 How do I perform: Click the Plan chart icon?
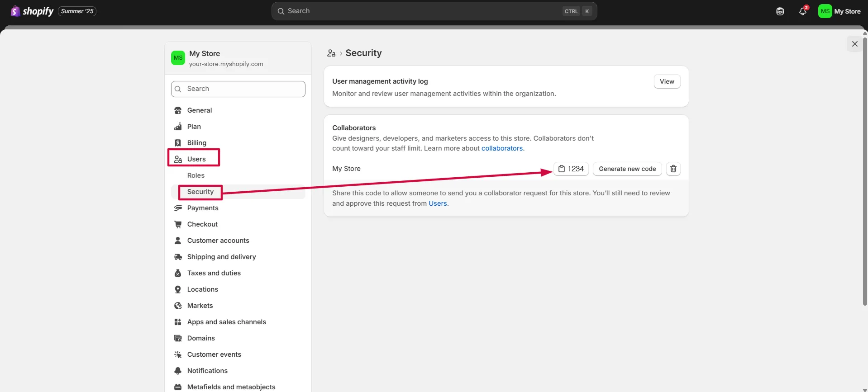(178, 127)
